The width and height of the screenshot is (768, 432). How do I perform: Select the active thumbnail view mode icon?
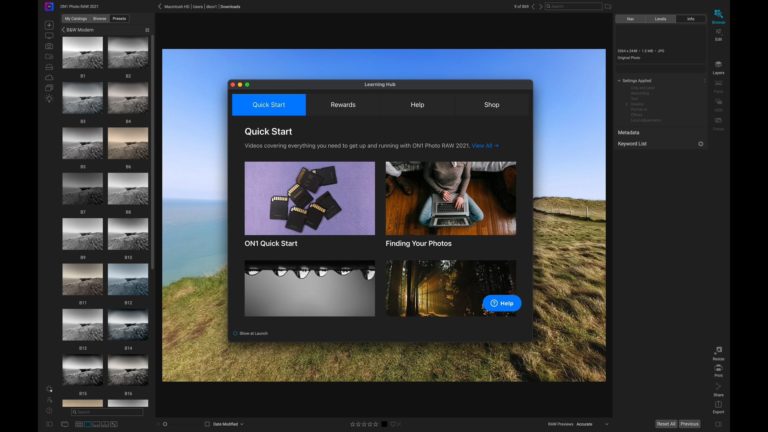pos(88,424)
